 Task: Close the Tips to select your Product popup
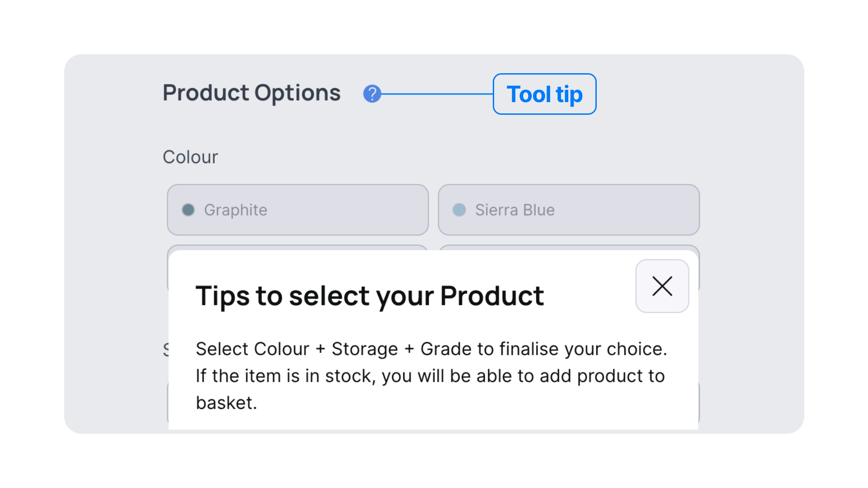tap(662, 286)
